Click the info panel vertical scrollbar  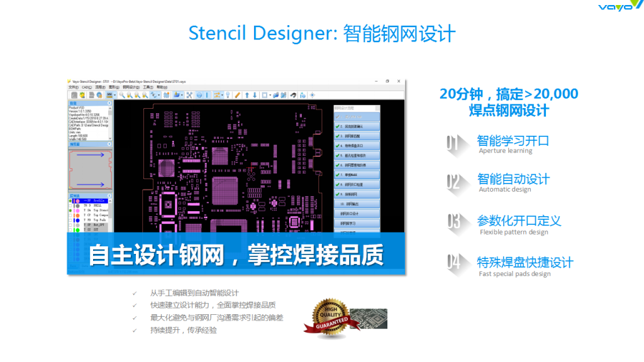pyautogui.click(x=110, y=123)
